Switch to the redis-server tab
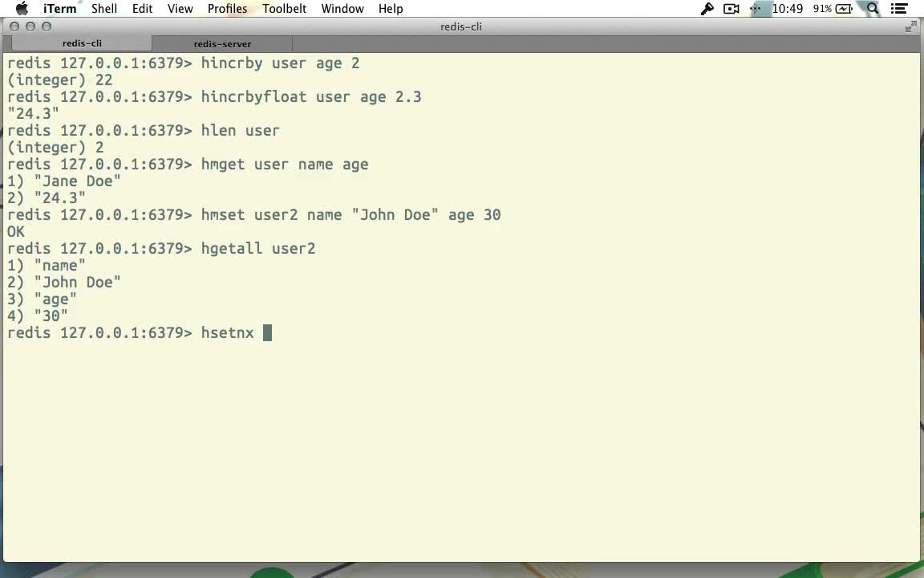The height and width of the screenshot is (578, 924). pyautogui.click(x=222, y=43)
